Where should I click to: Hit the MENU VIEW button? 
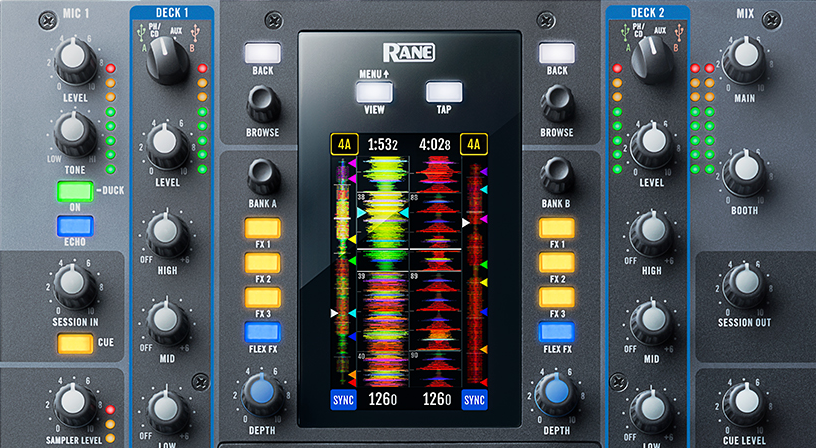pos(374,92)
